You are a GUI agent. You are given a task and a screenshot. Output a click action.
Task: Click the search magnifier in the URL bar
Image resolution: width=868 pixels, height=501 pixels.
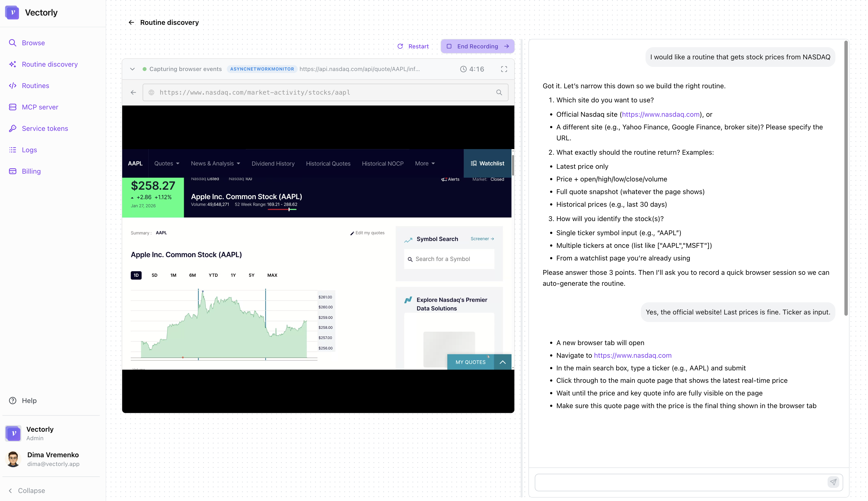499,92
